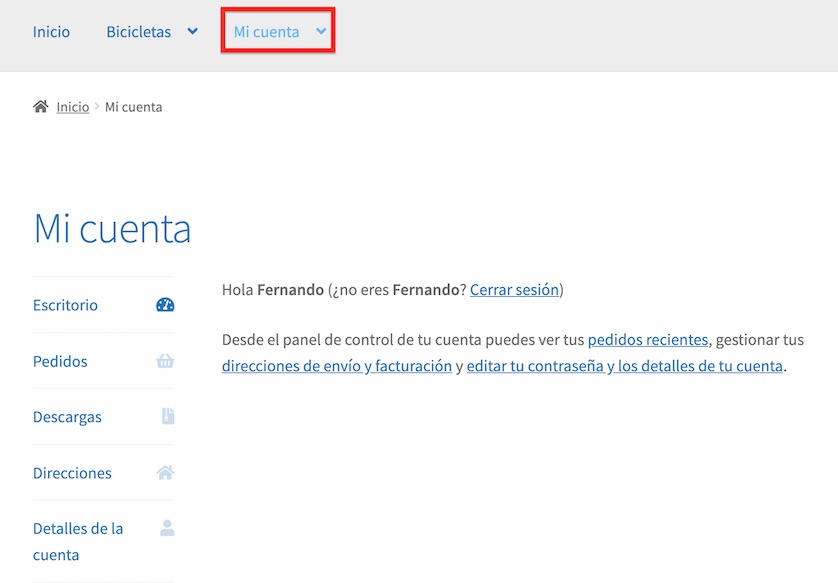Click the Escritorio dashboard gauge icon
838x583 pixels.
(165, 305)
